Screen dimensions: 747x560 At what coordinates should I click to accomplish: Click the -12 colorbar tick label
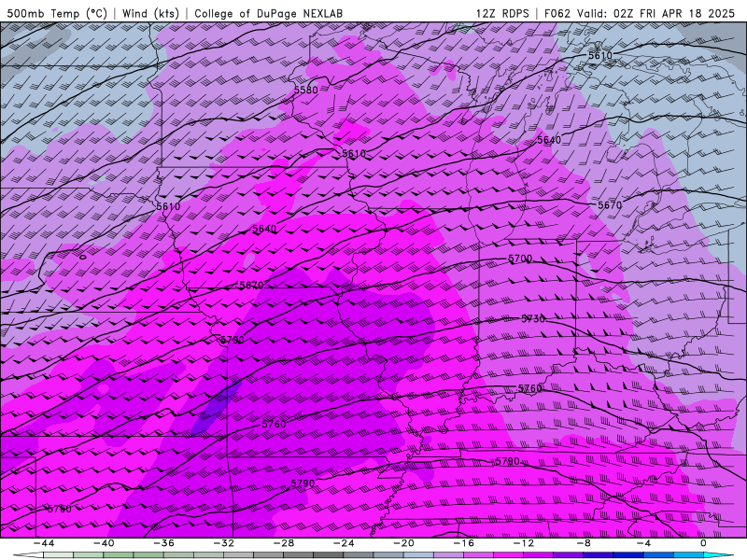click(524, 543)
